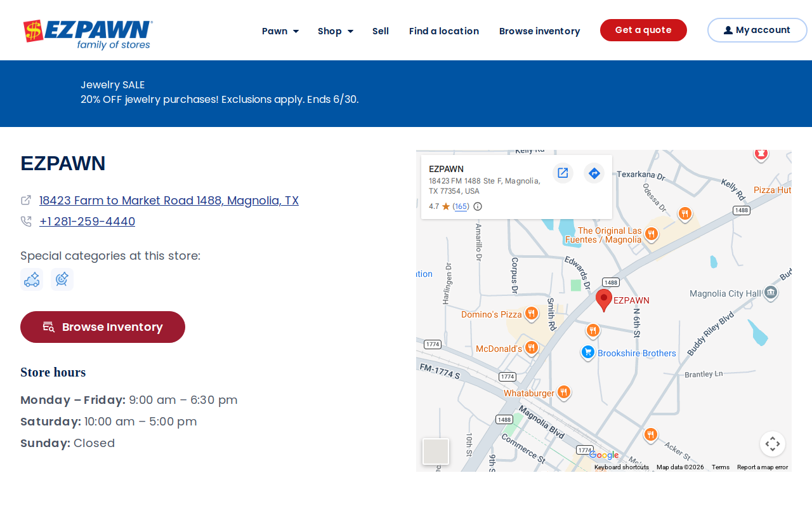Image resolution: width=812 pixels, height=508 pixels.
Task: Click the Sunday Closed line
Action: pos(68,443)
